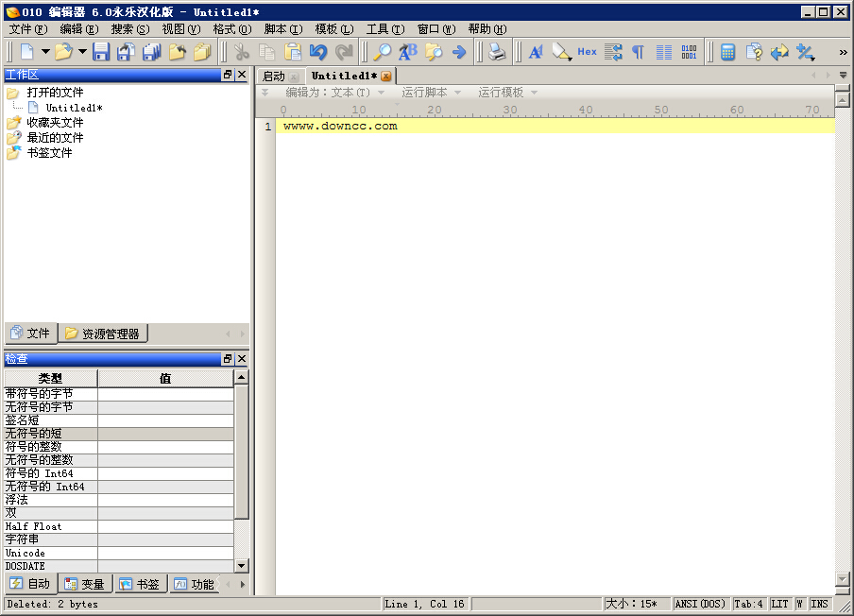Image resolution: width=854 pixels, height=616 pixels.
Task: Switch to the 启动 tab
Action: click(x=276, y=76)
